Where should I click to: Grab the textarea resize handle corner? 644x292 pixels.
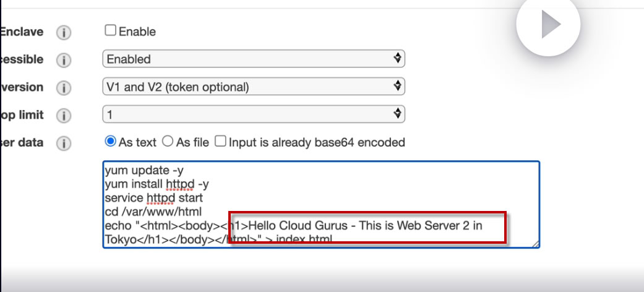536,244
